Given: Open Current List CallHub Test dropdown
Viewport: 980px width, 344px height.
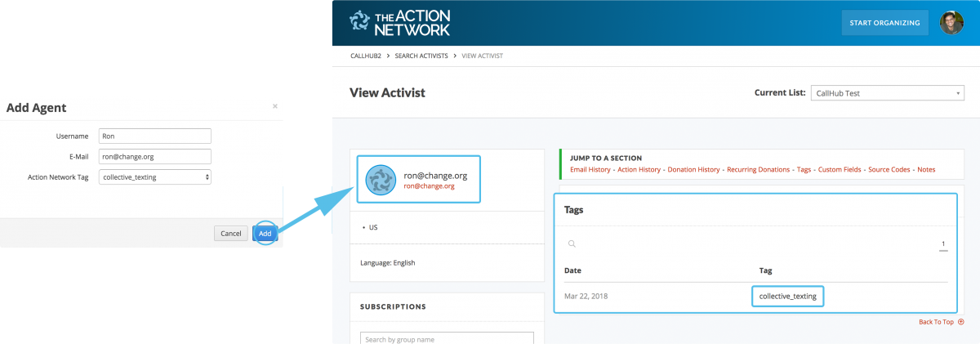Looking at the screenshot, I should pos(888,93).
